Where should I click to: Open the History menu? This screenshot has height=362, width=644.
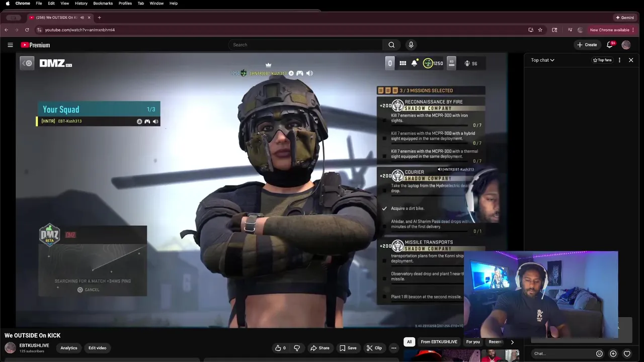coord(81,4)
